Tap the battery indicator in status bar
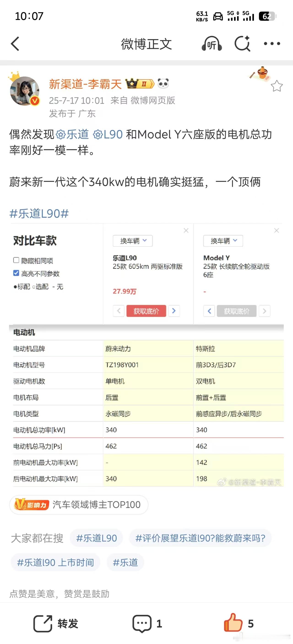This screenshot has width=293, height=644. pyautogui.click(x=268, y=16)
